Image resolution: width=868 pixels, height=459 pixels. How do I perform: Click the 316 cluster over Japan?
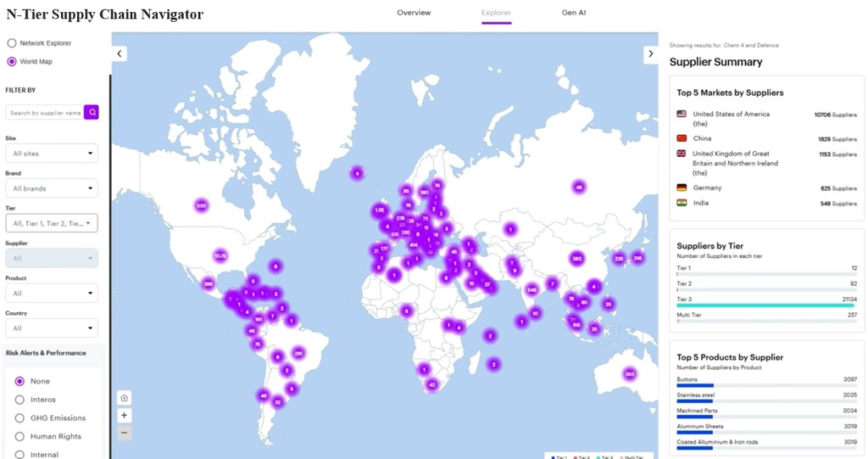(x=637, y=258)
